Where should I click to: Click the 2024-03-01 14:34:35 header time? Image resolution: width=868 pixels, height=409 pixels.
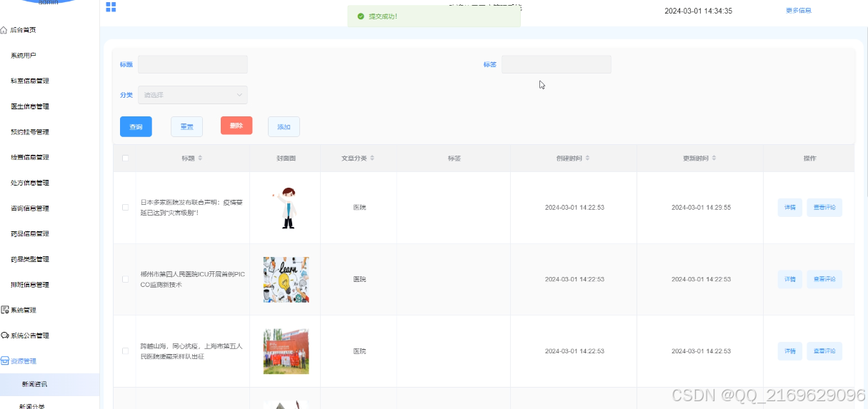tap(698, 11)
